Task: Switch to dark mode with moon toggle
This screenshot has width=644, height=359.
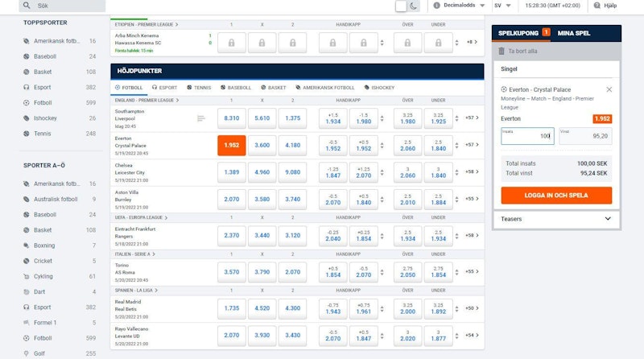Action: (414, 6)
